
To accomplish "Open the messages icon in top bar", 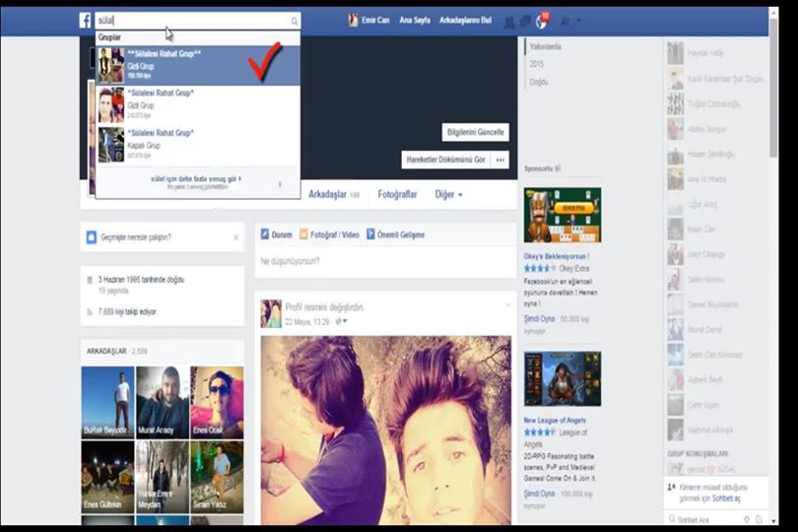I will click(525, 22).
